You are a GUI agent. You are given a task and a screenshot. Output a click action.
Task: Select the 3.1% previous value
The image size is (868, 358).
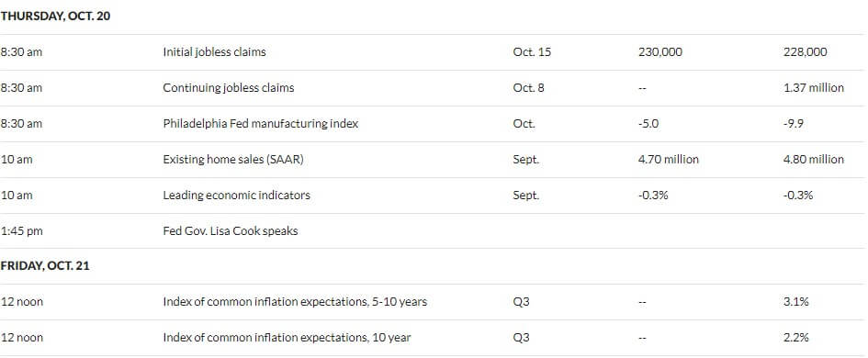pyautogui.click(x=796, y=302)
